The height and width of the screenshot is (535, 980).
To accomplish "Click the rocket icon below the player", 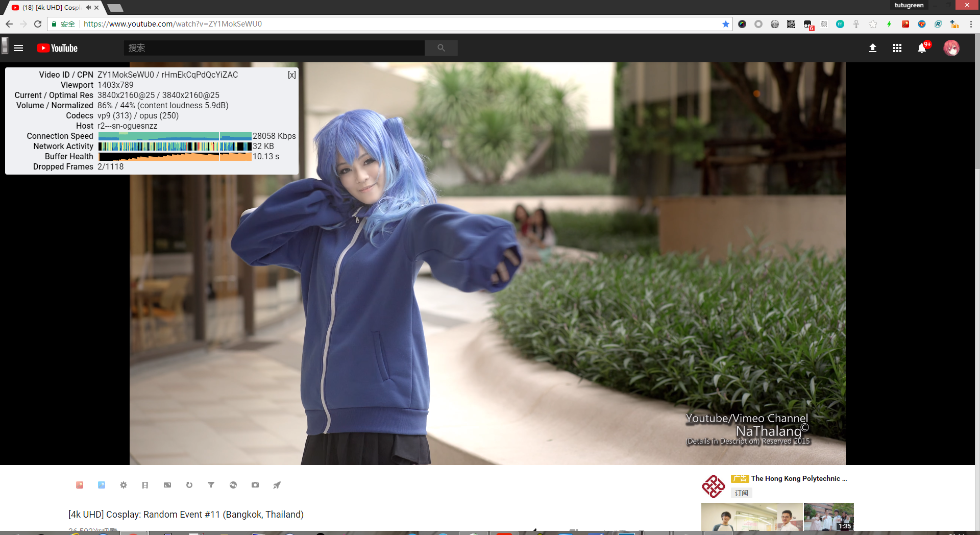I will [277, 485].
